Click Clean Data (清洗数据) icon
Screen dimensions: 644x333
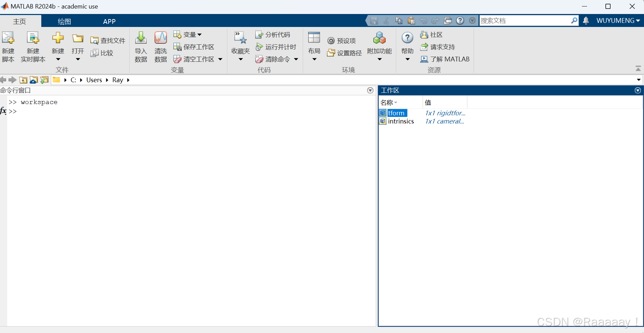click(x=161, y=38)
